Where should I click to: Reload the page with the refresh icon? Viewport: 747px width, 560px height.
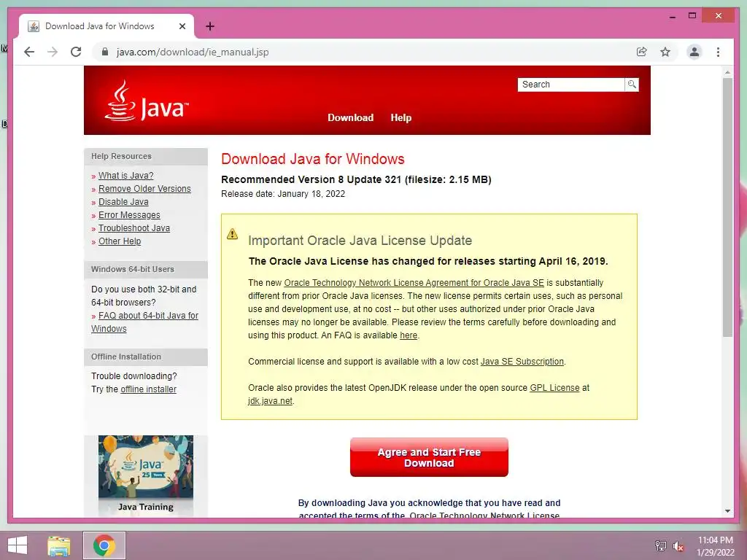(76, 52)
